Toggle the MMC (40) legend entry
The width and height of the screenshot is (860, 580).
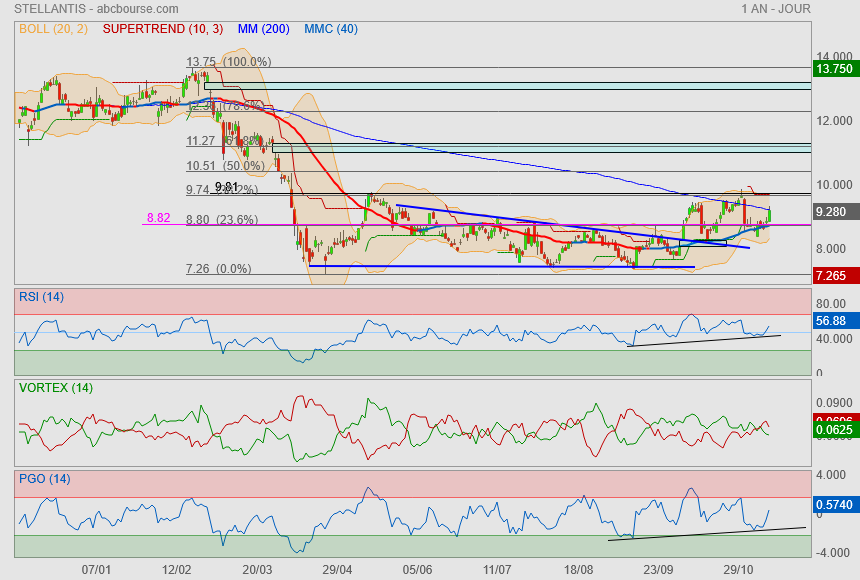[331, 29]
